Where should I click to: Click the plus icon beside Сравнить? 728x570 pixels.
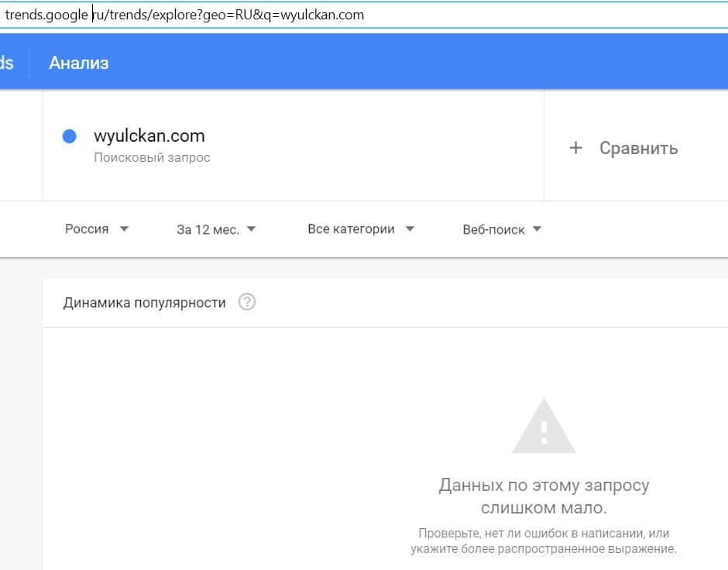click(x=575, y=148)
